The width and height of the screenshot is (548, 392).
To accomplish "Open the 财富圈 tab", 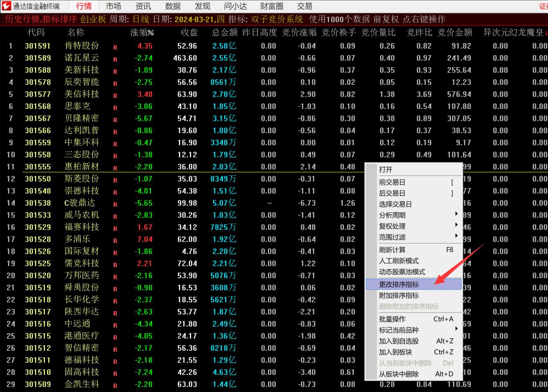I will (272, 6).
